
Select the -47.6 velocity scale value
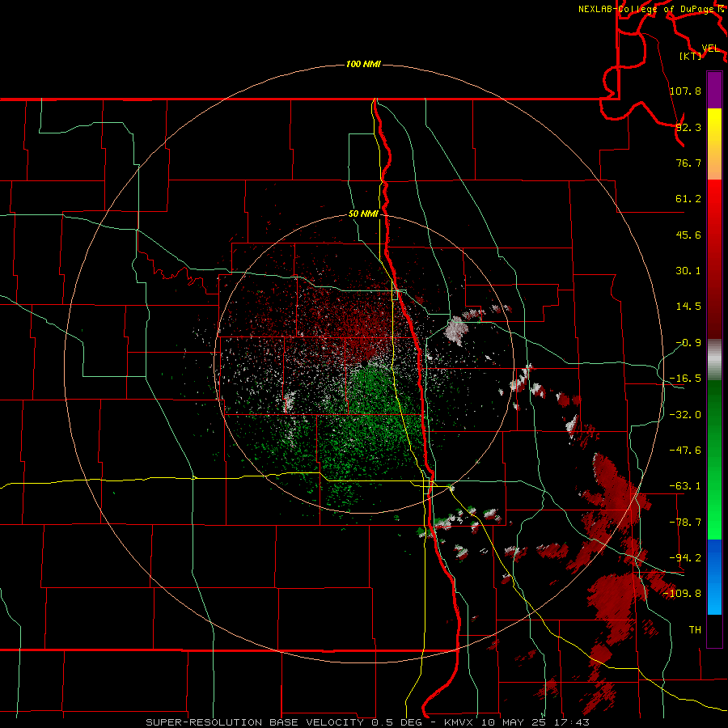coord(685,451)
